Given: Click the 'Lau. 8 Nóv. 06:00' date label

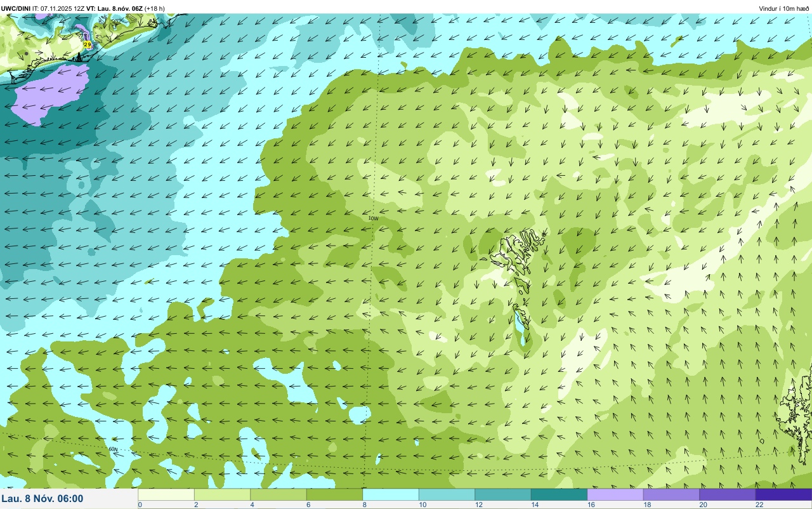Looking at the screenshot, I should pyautogui.click(x=43, y=499).
